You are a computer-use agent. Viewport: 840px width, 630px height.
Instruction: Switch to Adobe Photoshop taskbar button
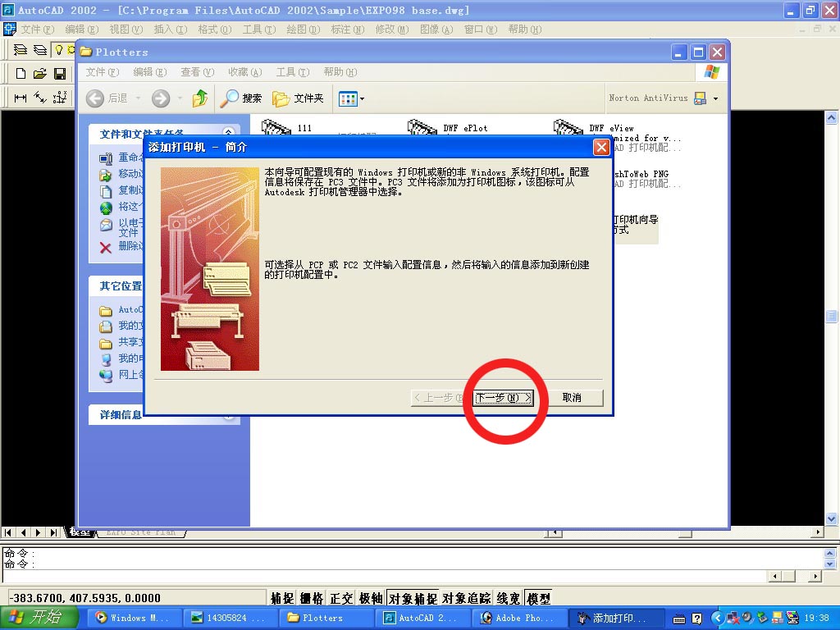[x=518, y=619]
